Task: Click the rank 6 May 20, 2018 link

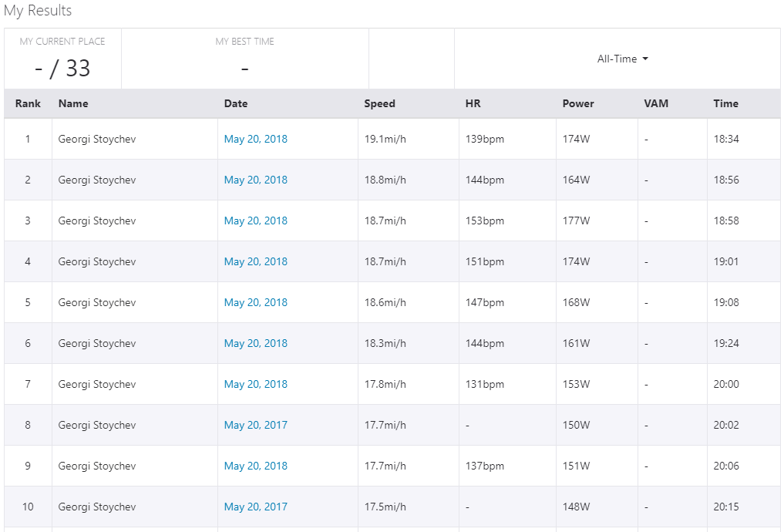Action: 255,344
